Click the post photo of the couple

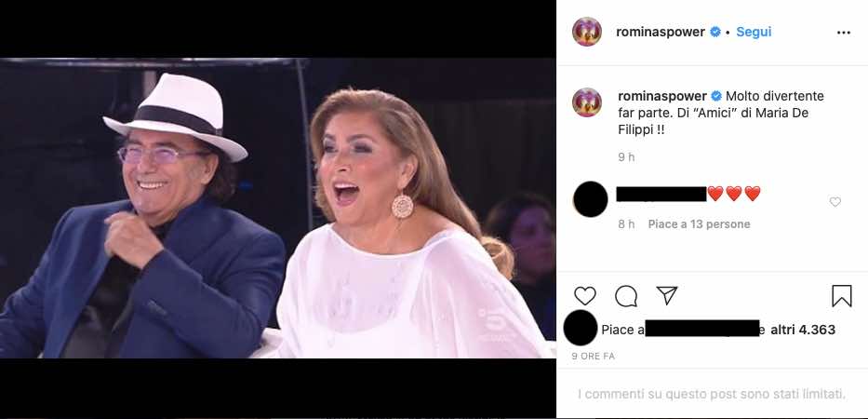(277, 209)
